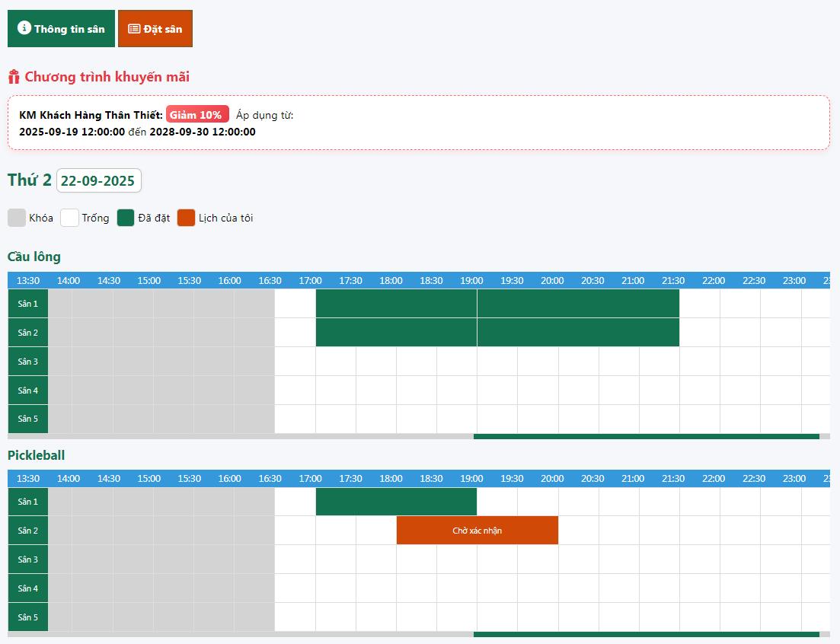Click the Cầu lông horizontal scrollbar

point(646,436)
